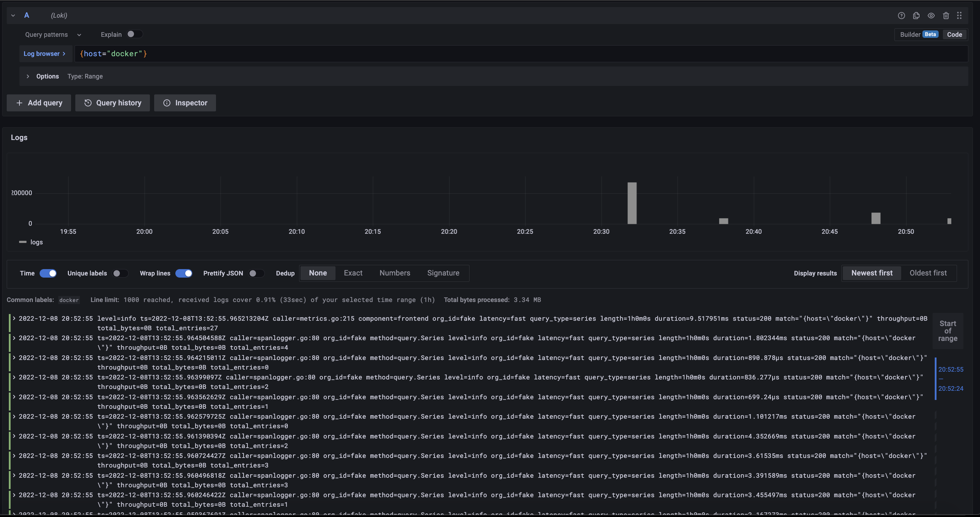Delete query A with trash icon

coord(946,16)
